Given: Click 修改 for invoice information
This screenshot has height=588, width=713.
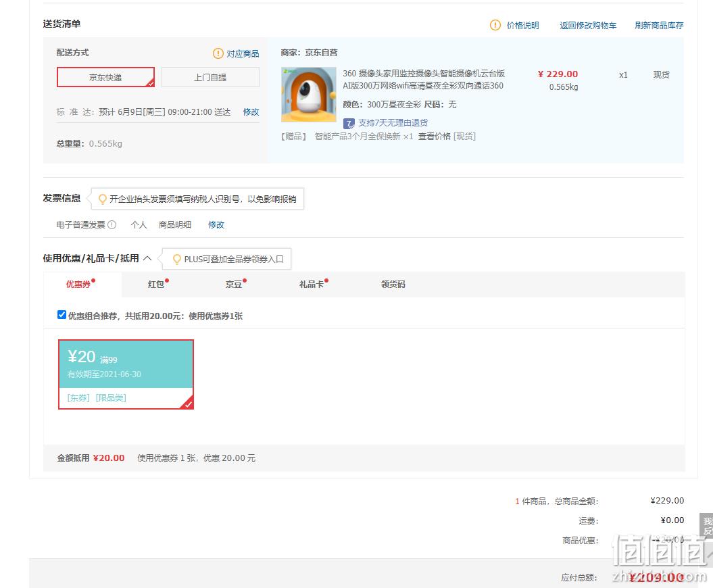Looking at the screenshot, I should [216, 224].
